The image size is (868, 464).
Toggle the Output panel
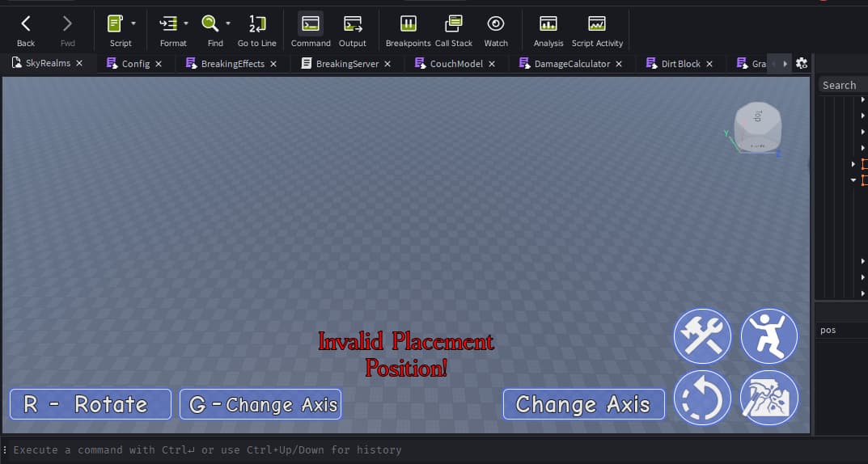click(353, 31)
